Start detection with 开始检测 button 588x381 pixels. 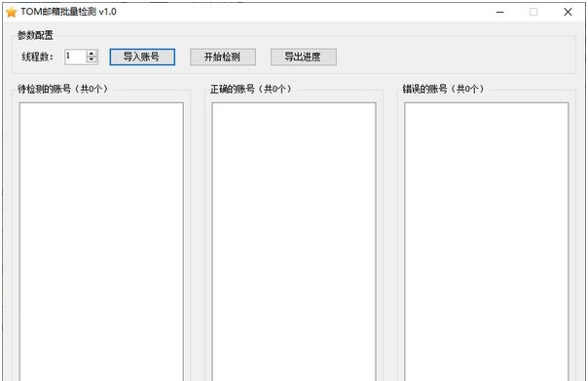223,57
